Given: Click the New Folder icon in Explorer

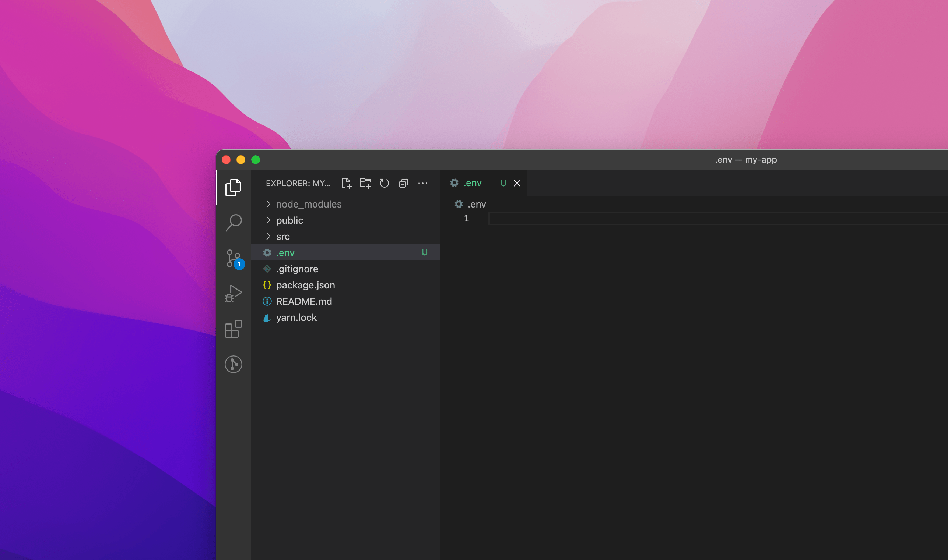Looking at the screenshot, I should click(365, 183).
